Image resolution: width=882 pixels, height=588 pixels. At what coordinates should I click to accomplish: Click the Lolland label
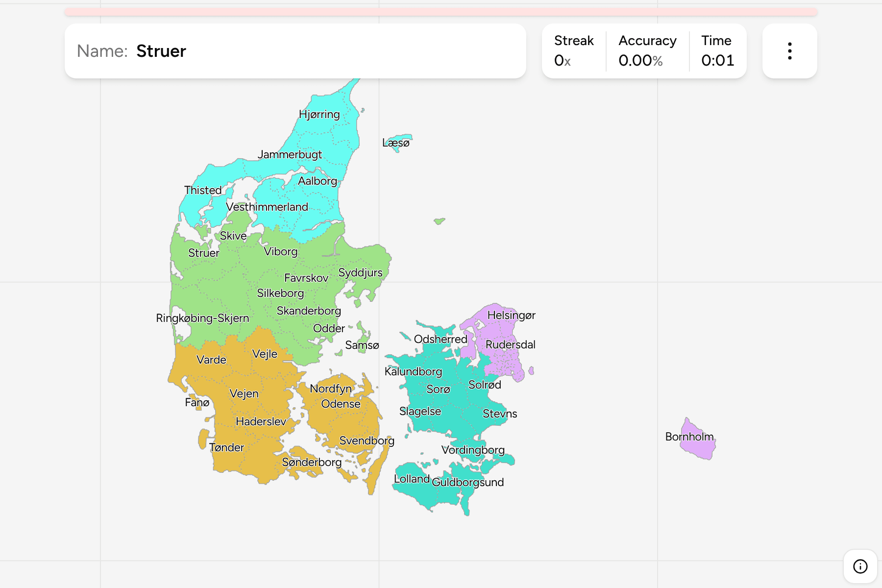pyautogui.click(x=412, y=479)
